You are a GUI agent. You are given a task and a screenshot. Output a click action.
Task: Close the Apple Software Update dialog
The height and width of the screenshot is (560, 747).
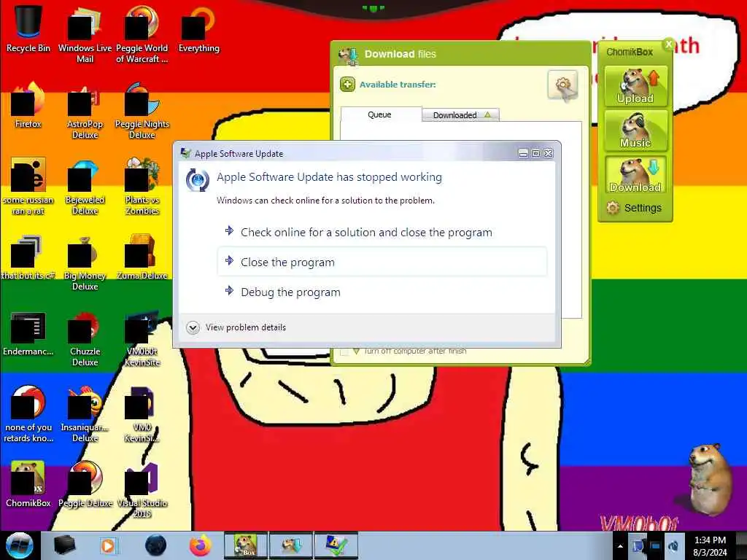click(x=549, y=153)
